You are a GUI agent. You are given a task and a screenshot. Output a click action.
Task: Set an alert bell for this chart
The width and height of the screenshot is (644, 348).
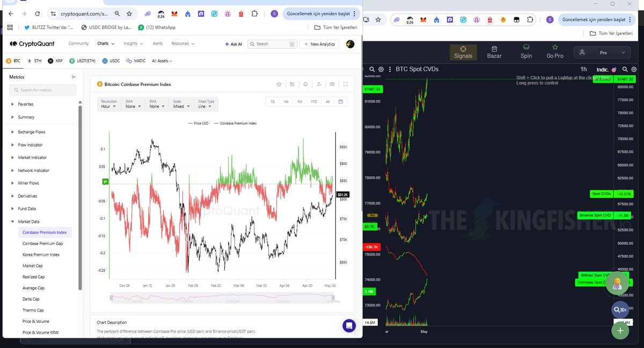pos(305,84)
